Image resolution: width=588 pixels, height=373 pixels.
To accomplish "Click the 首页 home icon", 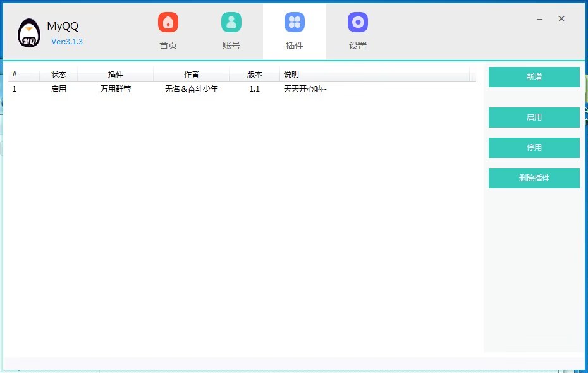I will pyautogui.click(x=168, y=21).
